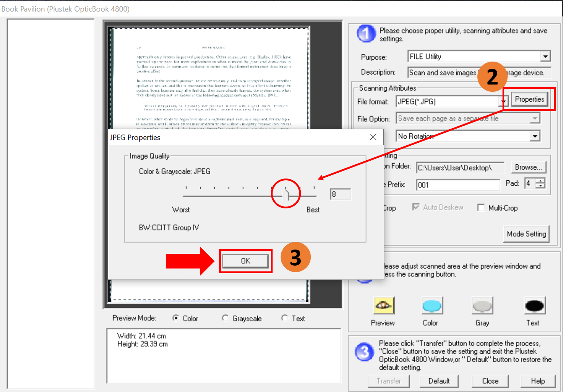Select the Grayscale preview mode

click(225, 318)
